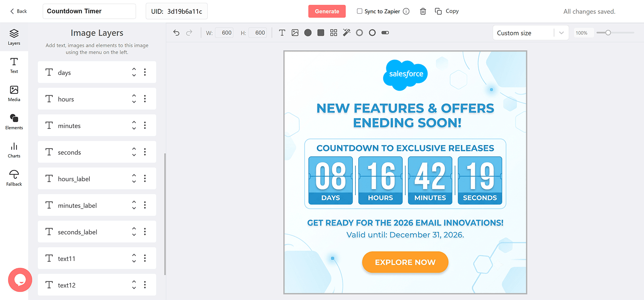
Task: Reorder the hours_label layer with arrows
Action: coord(134,178)
